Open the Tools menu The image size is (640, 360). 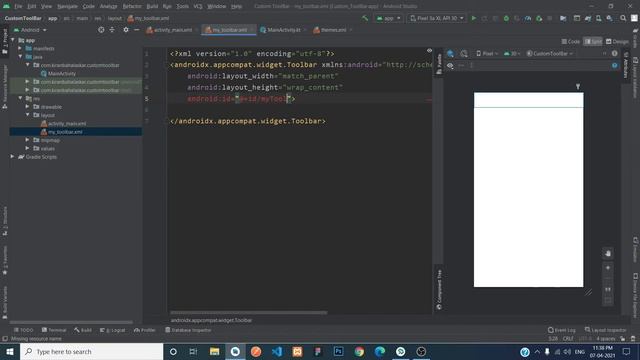click(182, 7)
